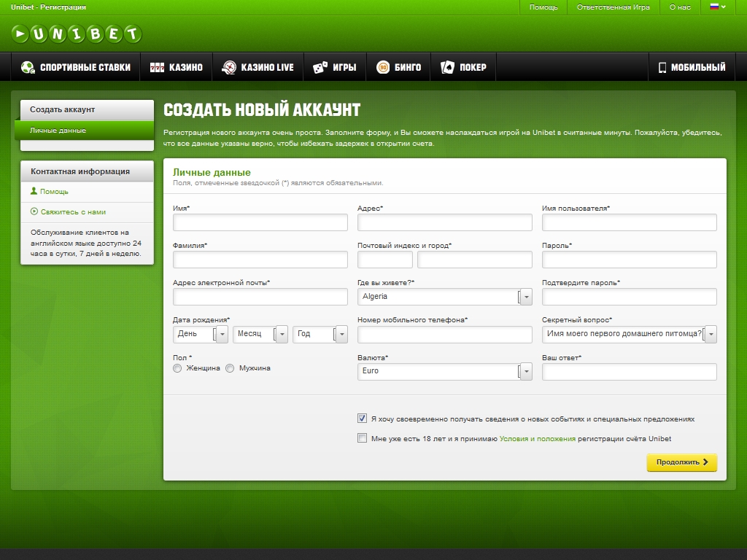Click the slot machine casino icon
The height and width of the screenshot is (560, 747).
point(157,67)
